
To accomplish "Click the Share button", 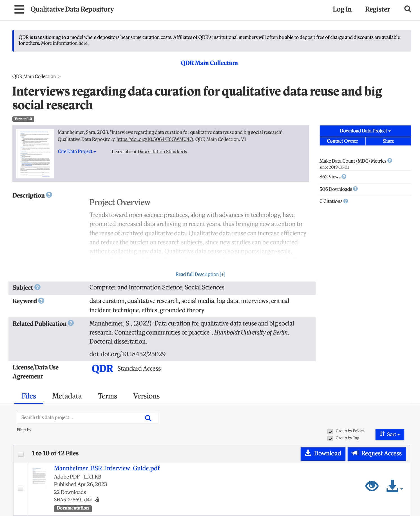I will pyautogui.click(x=388, y=141).
